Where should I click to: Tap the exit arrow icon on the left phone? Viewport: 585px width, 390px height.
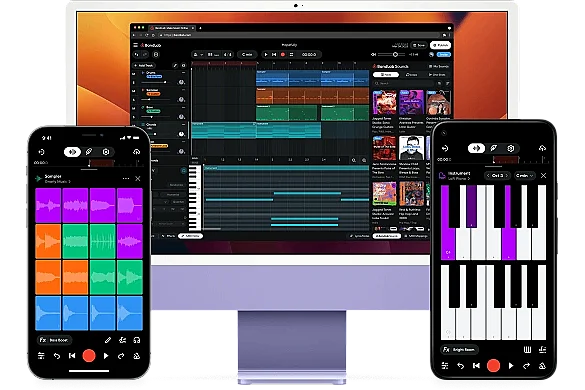tap(41, 152)
